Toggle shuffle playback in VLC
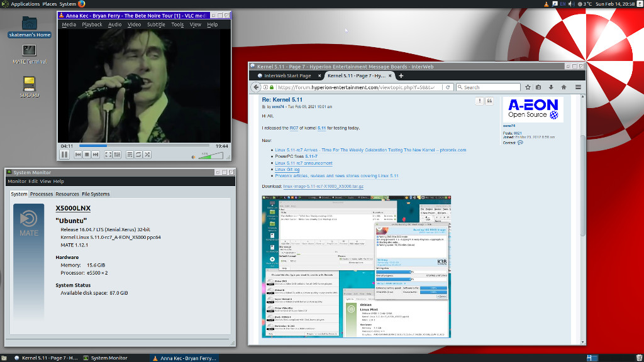The width and height of the screenshot is (644, 362). pyautogui.click(x=147, y=155)
